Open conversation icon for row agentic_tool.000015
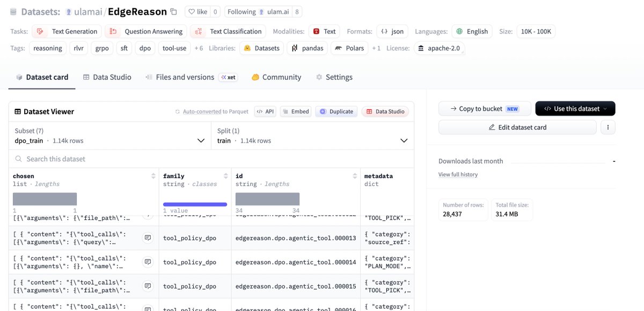644x311 pixels. click(x=148, y=286)
